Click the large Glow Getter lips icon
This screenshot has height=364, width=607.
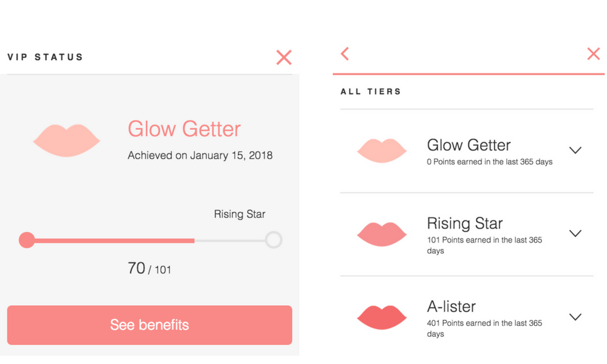click(66, 140)
